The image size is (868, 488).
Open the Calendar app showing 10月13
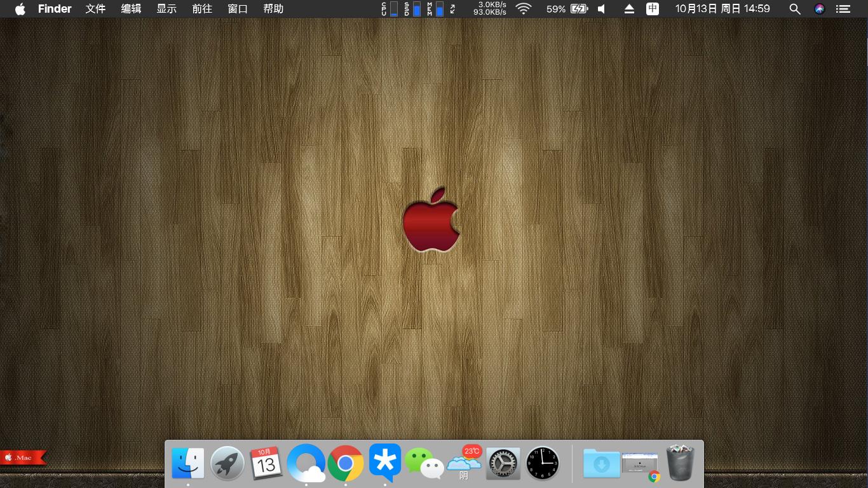267,464
